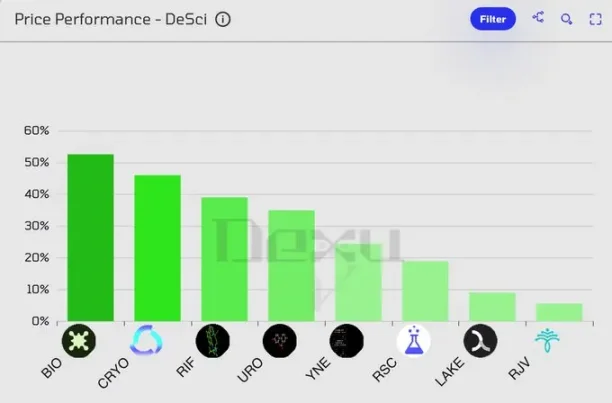Click the share icon beside Filter

[x=538, y=18]
